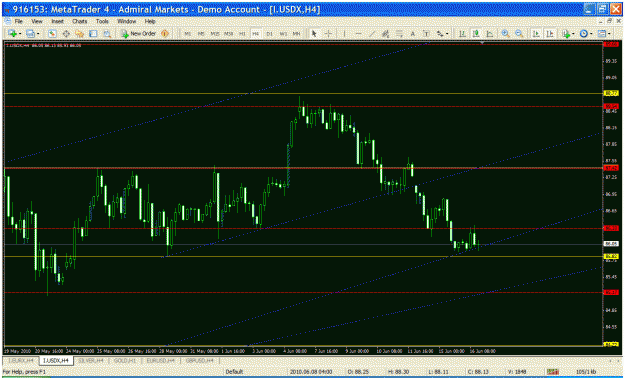Expand the Indicators dropdown arrow
Screen dimensions: 625x378
[x=573, y=34]
